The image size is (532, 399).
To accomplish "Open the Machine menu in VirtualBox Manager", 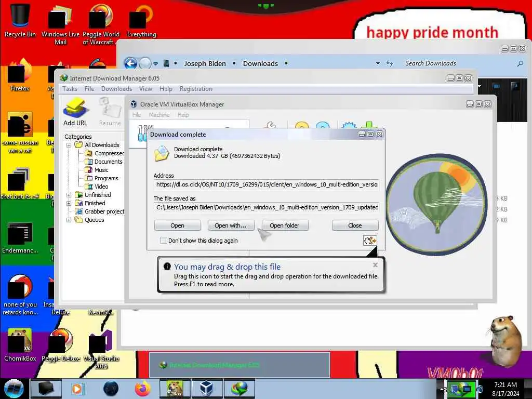I will (159, 115).
